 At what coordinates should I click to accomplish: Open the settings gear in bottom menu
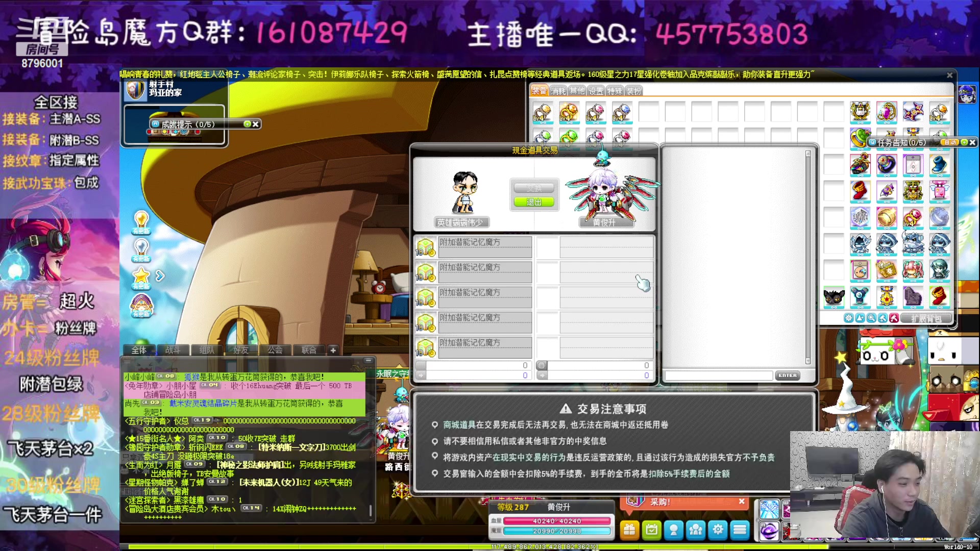tap(718, 530)
